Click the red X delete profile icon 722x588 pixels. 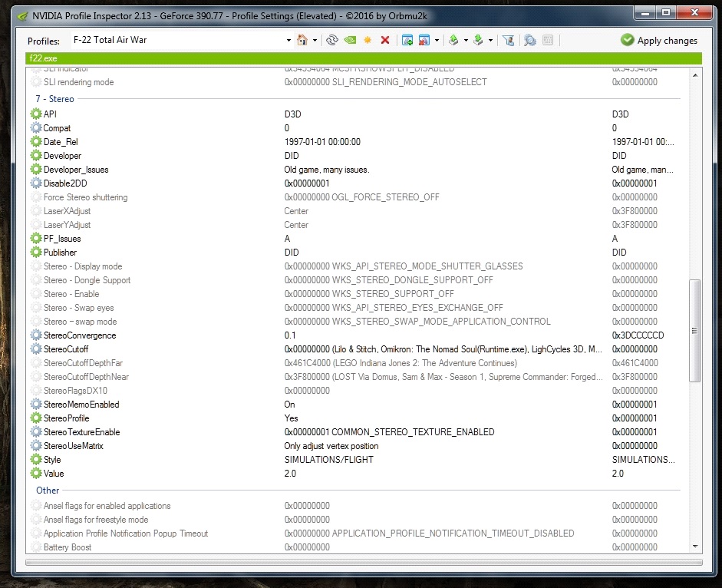tap(385, 40)
